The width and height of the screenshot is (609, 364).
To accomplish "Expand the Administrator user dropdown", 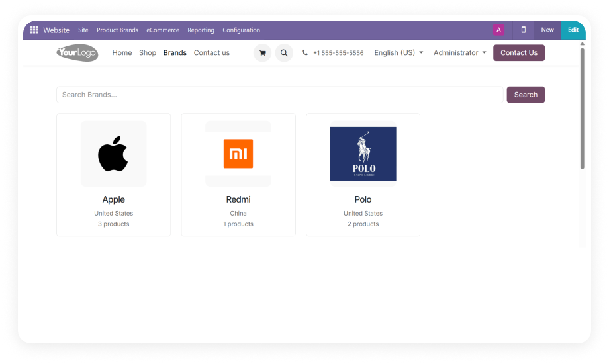I will coord(460,52).
